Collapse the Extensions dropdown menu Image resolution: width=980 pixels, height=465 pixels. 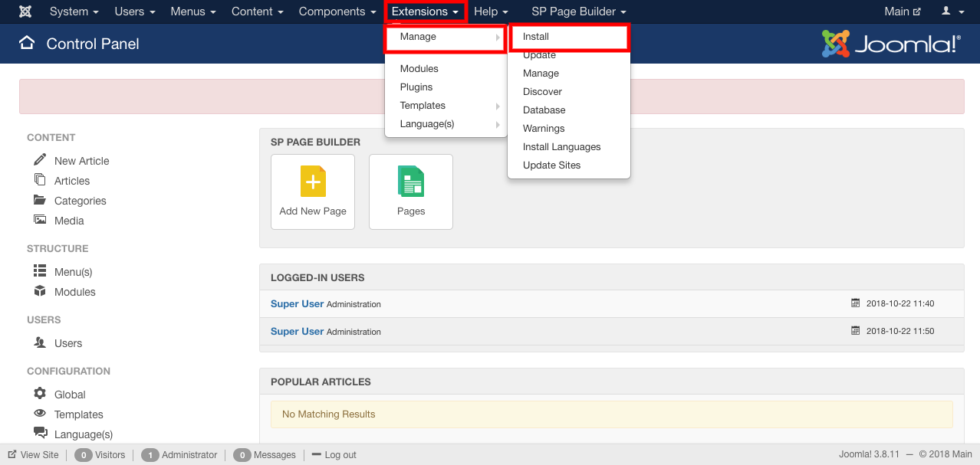click(x=426, y=11)
